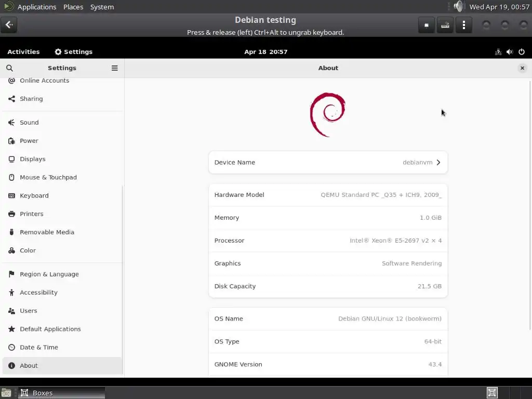
Task: Click the GNOME Version value 43.4
Action: coord(435,364)
